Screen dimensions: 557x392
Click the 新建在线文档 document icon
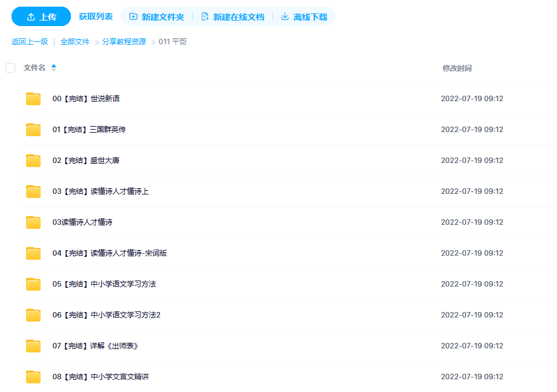(x=204, y=17)
